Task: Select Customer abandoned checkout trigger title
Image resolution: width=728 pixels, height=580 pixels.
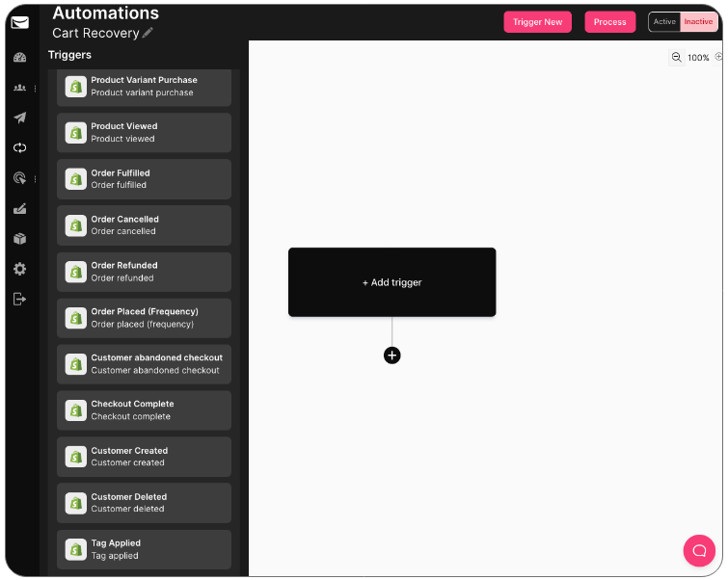Action: (157, 357)
